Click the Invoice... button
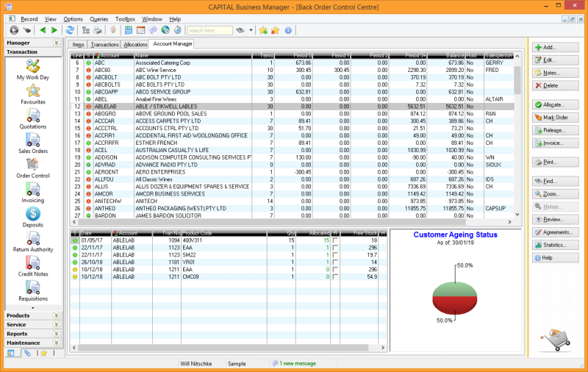Viewport: 588px width, 372px height. 555,143
